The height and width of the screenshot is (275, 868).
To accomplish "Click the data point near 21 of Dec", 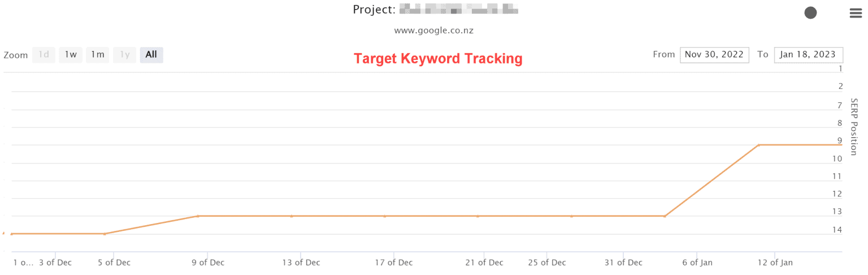I will pos(478,216).
